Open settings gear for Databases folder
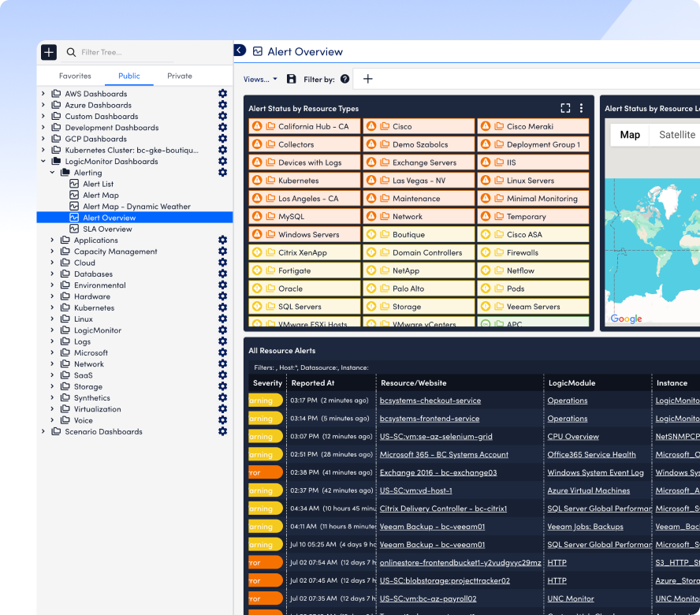The image size is (700, 615). tap(223, 274)
